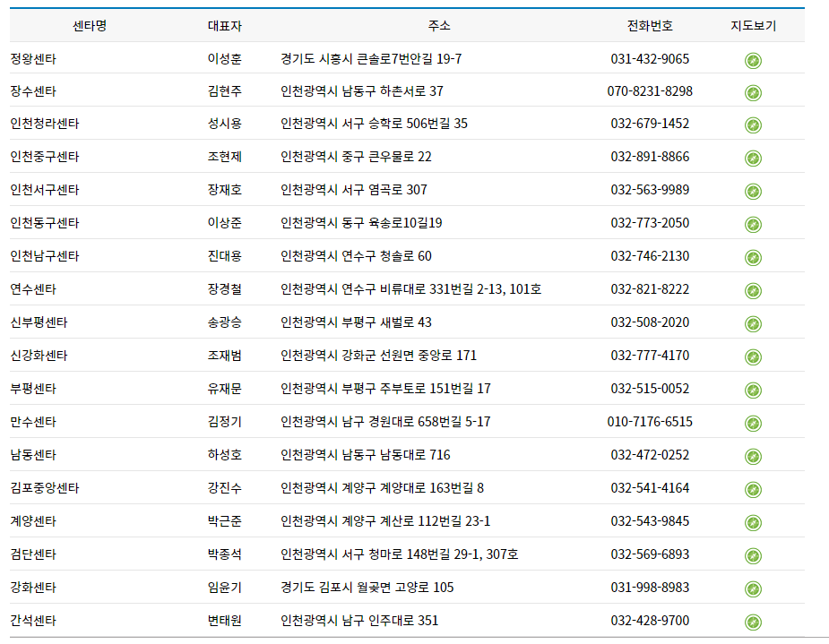This screenshot has height=644, width=829.
Task: Select center name 인천청라센타
Action: tap(45, 123)
